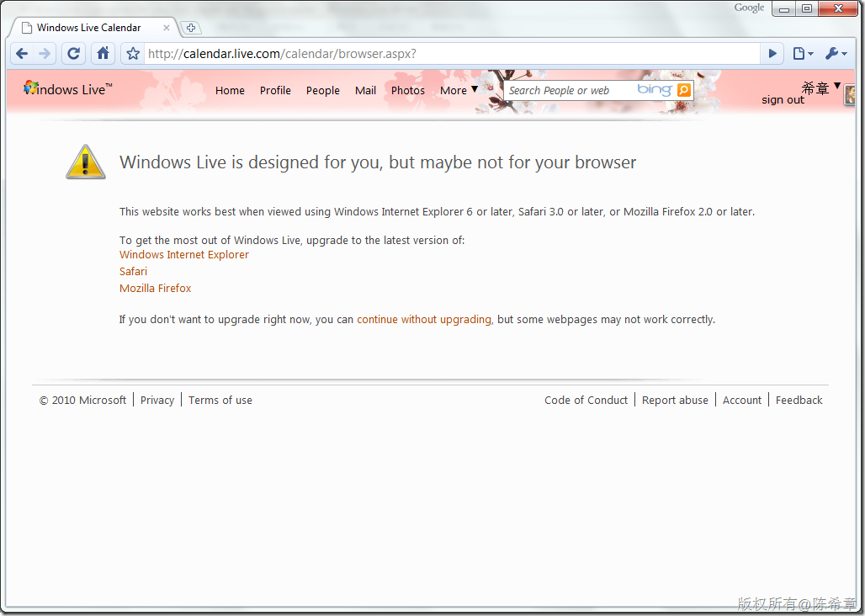Bookmark this page with the star icon
The height and width of the screenshot is (616, 865).
coord(133,54)
